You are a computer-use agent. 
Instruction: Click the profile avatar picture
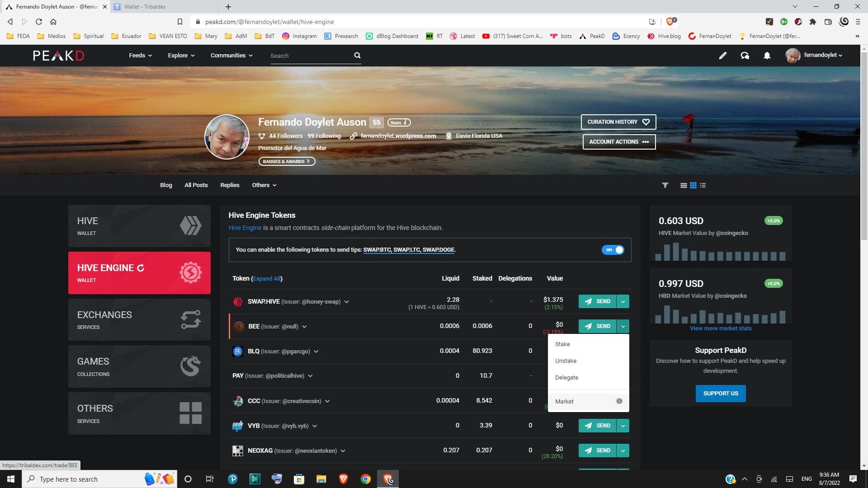pyautogui.click(x=227, y=137)
